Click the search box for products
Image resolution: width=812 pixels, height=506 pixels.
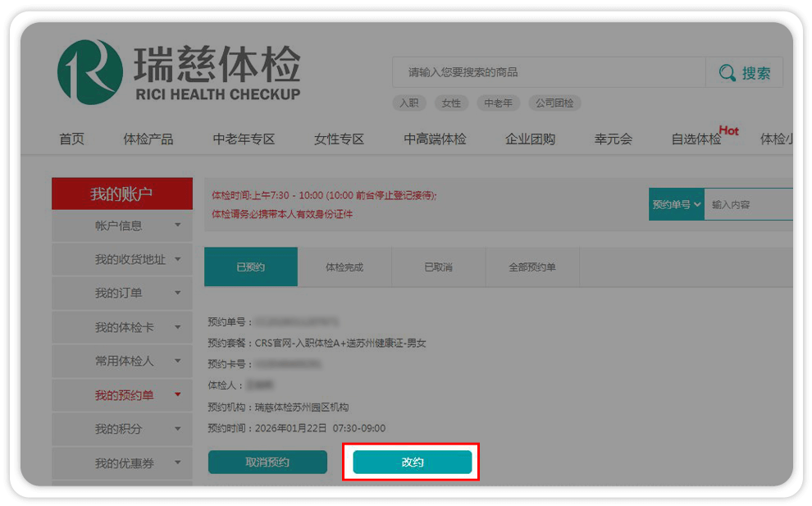click(x=548, y=72)
